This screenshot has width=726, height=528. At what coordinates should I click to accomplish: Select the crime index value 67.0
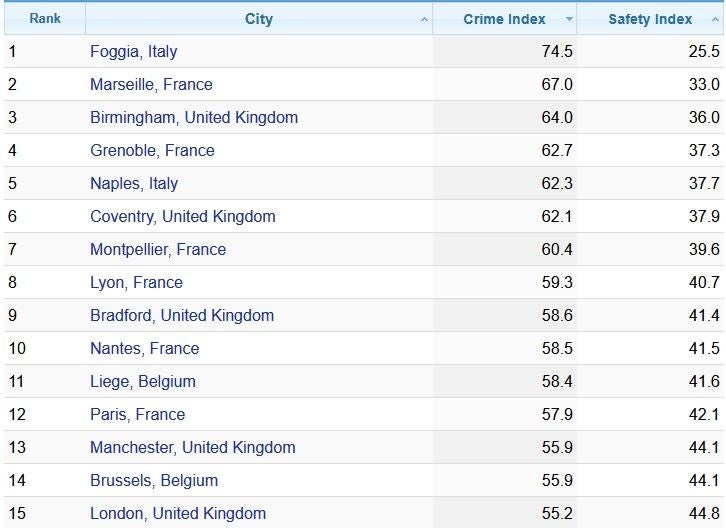(557, 84)
